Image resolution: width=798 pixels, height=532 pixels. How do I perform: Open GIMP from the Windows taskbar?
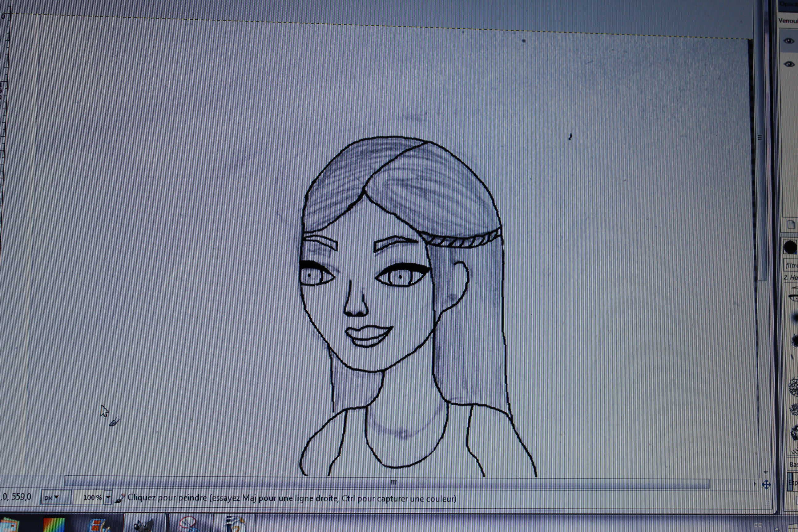144,525
